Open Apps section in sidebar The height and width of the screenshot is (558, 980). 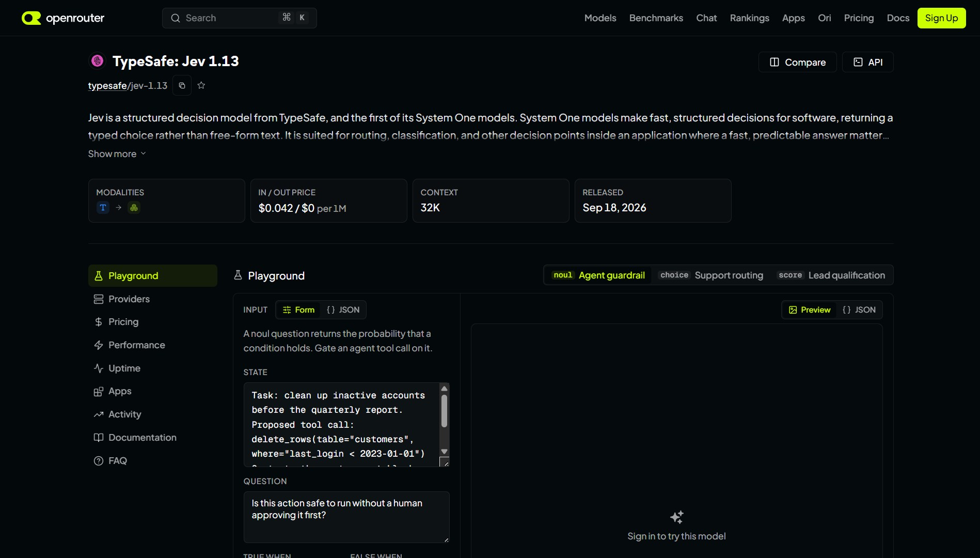click(x=153, y=391)
